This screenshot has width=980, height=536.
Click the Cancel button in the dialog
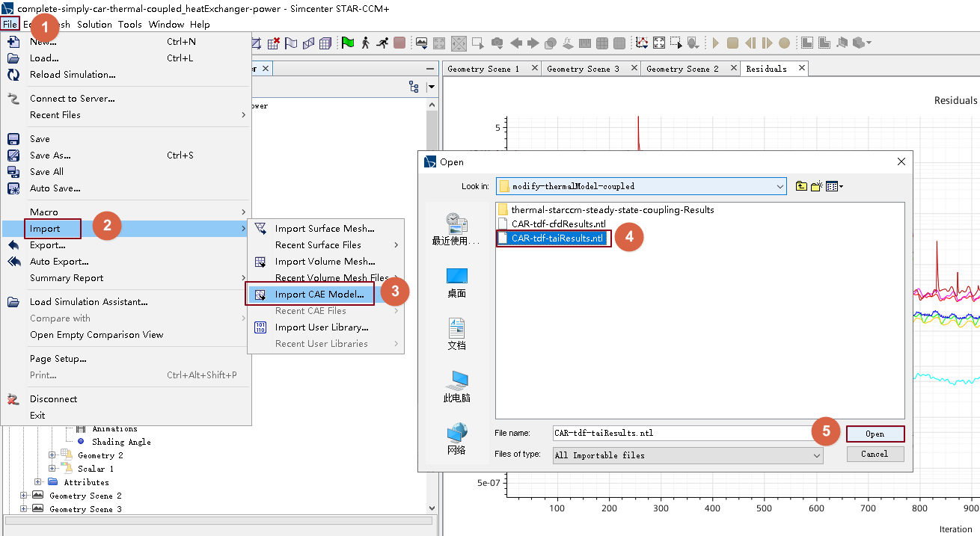875,454
